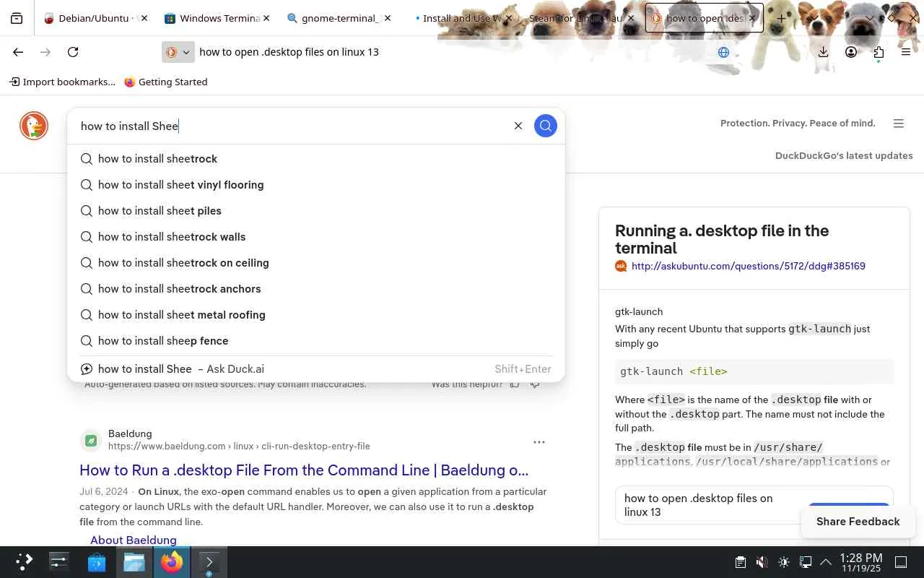Clear the search box with the X
Viewport: 924px width, 578px height.
518,126
